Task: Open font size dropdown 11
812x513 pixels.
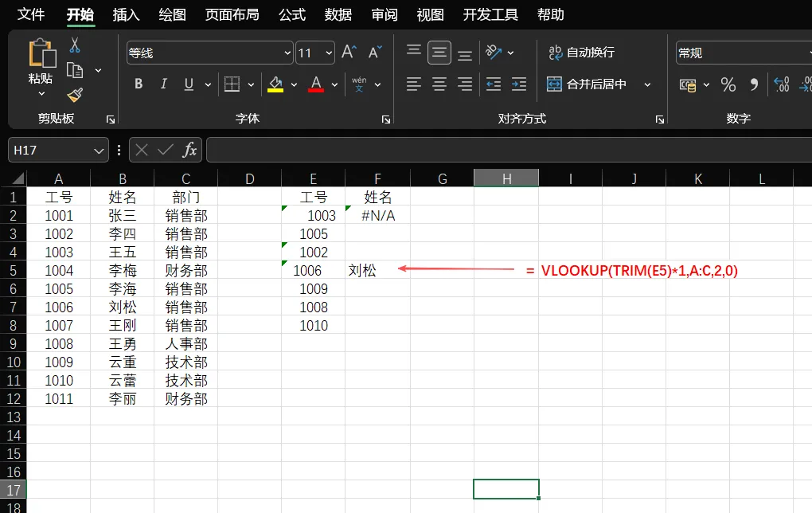Action: coord(329,53)
